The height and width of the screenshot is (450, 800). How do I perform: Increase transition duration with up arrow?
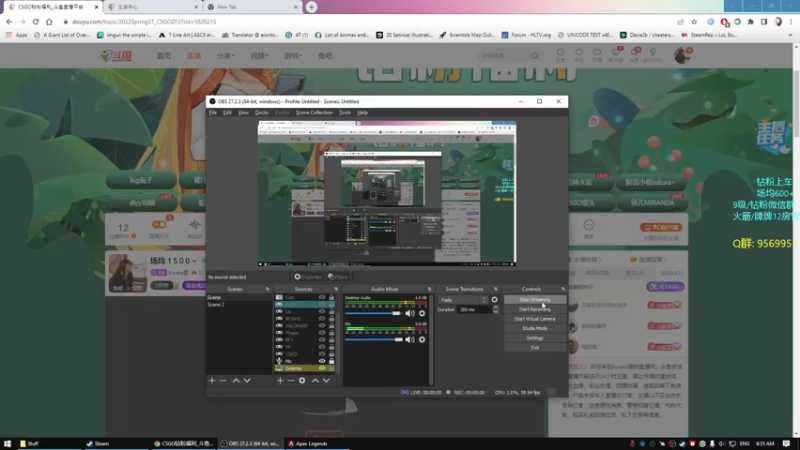click(x=495, y=308)
